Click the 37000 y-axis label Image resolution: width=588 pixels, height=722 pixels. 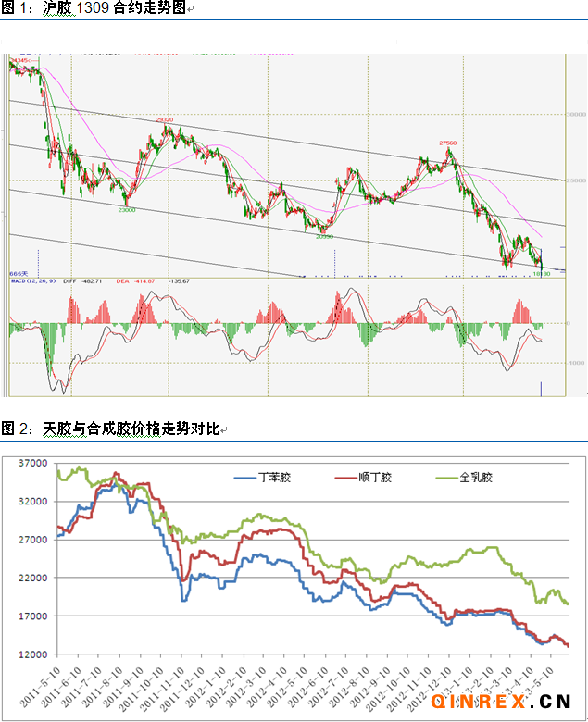(32, 463)
